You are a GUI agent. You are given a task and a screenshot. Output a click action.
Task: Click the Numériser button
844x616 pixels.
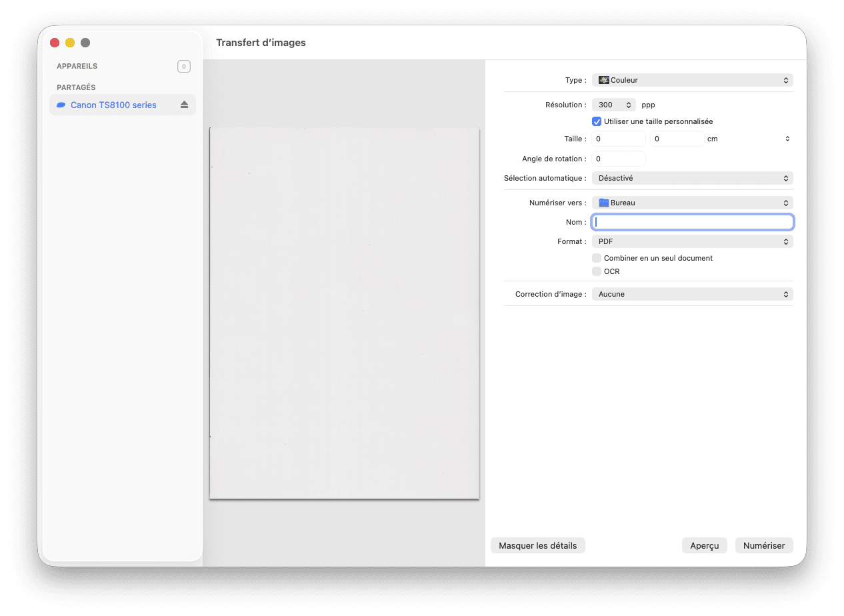point(764,545)
